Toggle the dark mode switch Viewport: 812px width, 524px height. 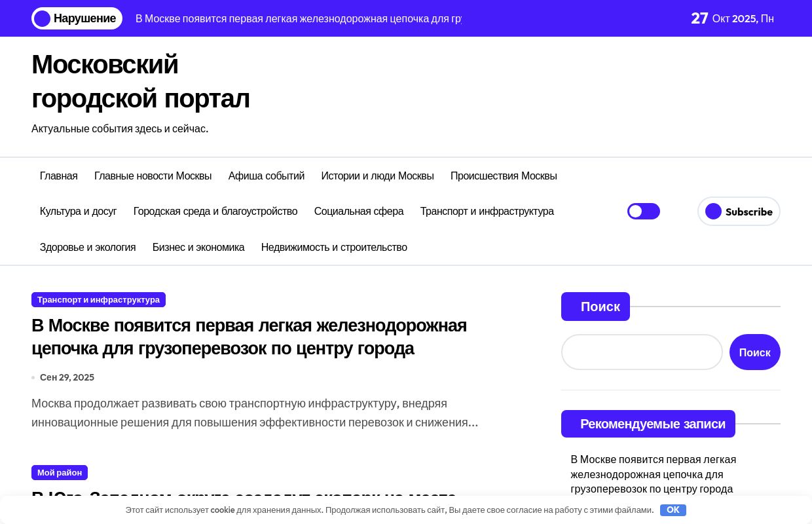[x=643, y=212]
